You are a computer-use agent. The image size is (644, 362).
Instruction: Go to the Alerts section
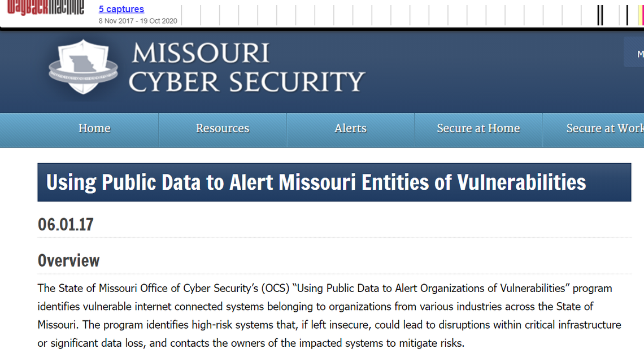[x=350, y=129]
